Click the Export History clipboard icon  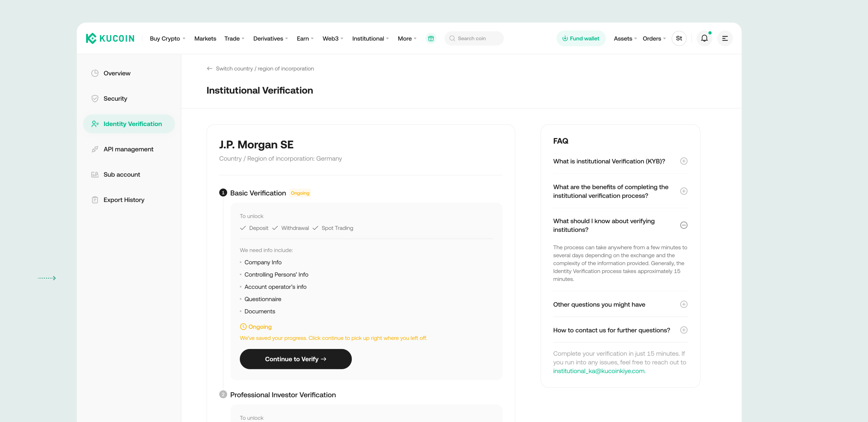tap(95, 200)
